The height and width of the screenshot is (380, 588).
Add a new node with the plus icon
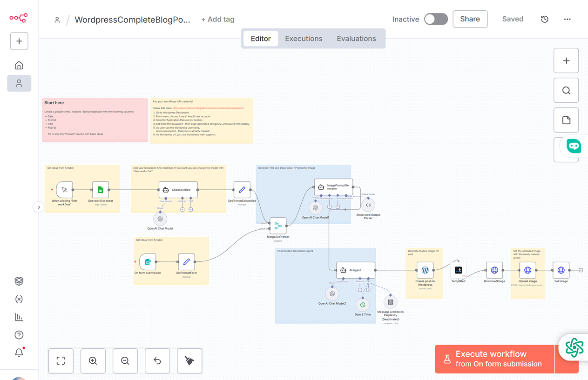(x=566, y=60)
